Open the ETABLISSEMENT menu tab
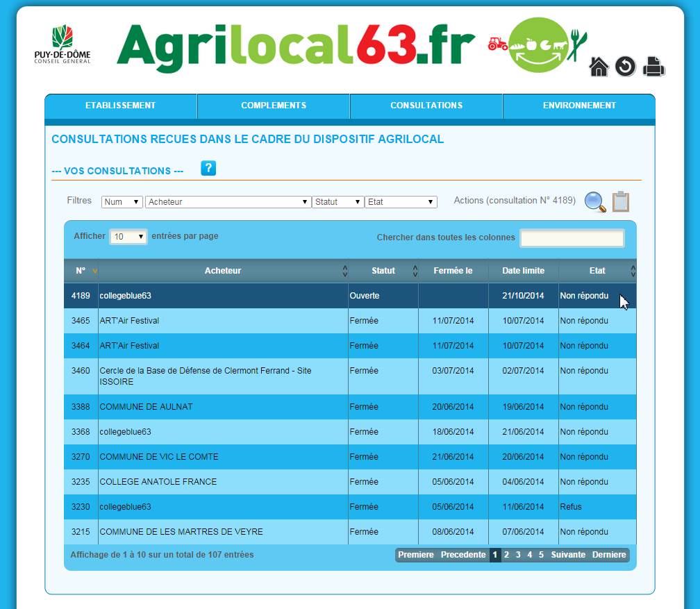Image resolution: width=700 pixels, height=609 pixels. (121, 106)
